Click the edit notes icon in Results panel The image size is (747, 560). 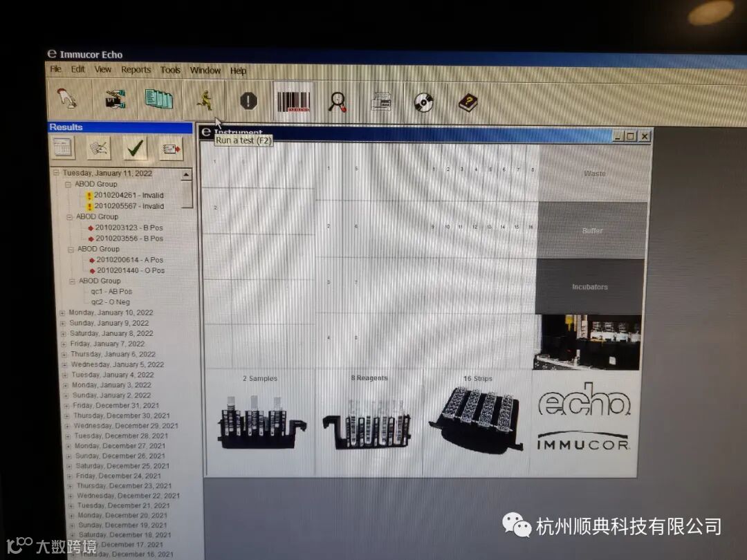click(99, 148)
